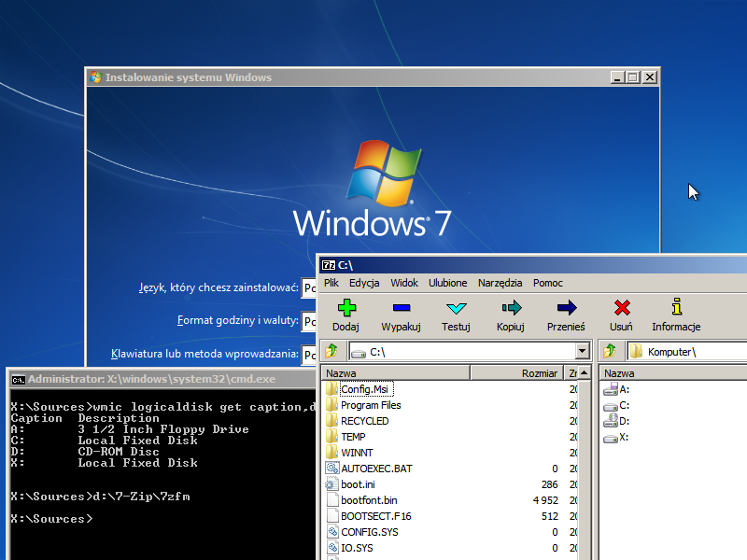Select the boot.ini file icon
Screen dimensions: 747x560
click(331, 484)
